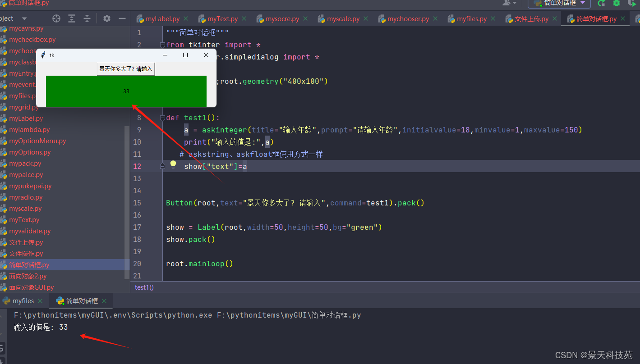Switch to the 文件上传.py editor tab
The image size is (640, 364).
[x=531, y=19]
